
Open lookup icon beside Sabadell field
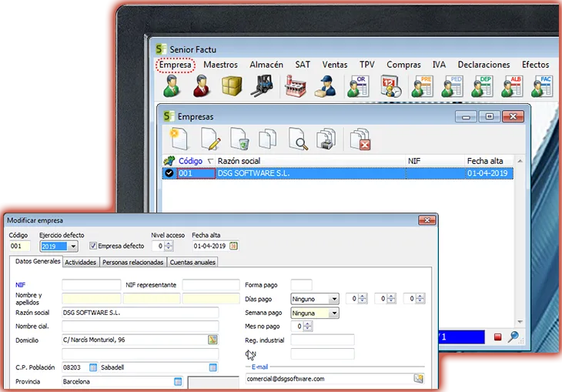[213, 367]
